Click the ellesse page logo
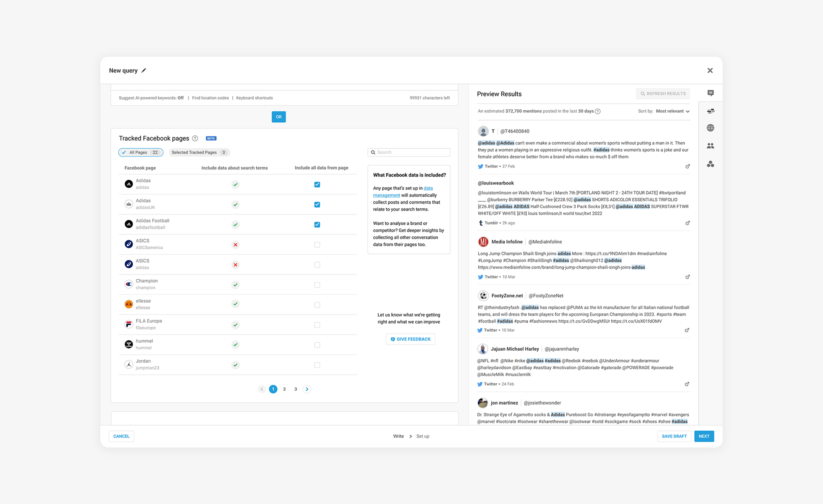 coord(129,304)
